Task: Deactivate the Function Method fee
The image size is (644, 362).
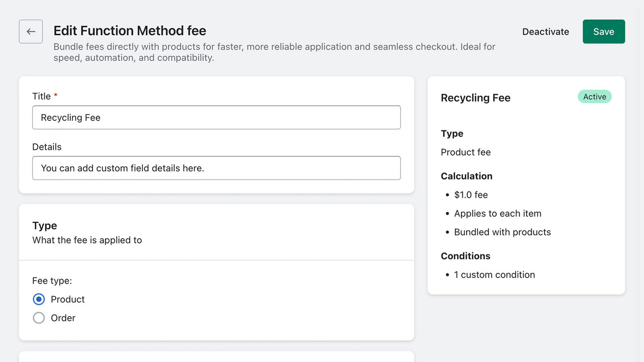Action: tap(545, 31)
